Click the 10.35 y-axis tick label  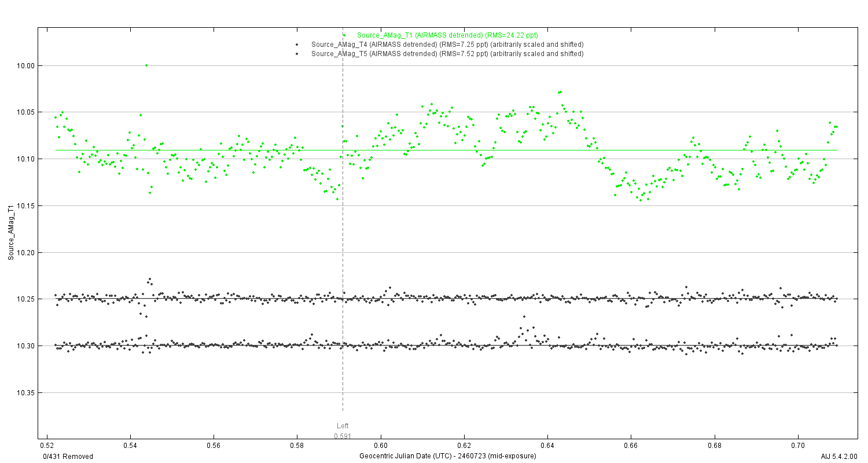(27, 393)
